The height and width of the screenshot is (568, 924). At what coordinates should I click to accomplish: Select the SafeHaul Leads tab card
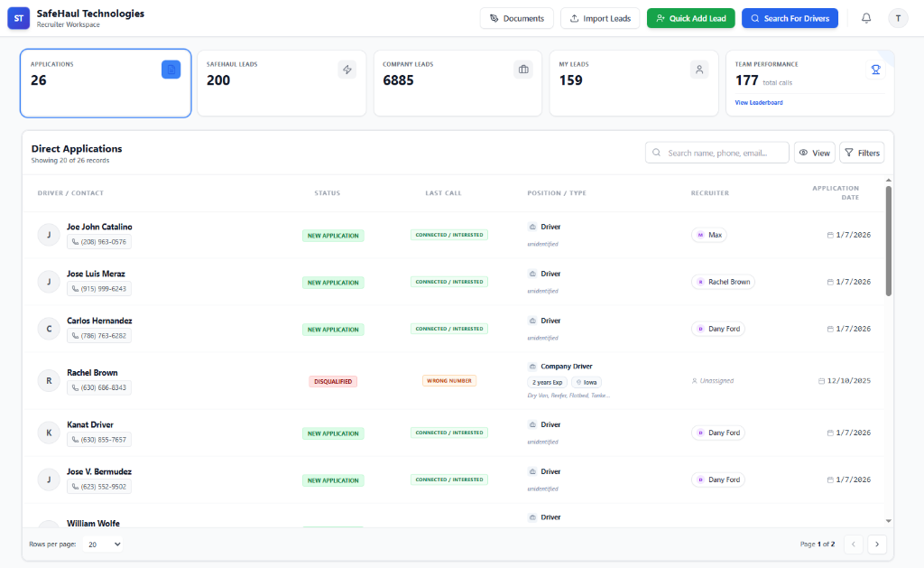(x=282, y=83)
